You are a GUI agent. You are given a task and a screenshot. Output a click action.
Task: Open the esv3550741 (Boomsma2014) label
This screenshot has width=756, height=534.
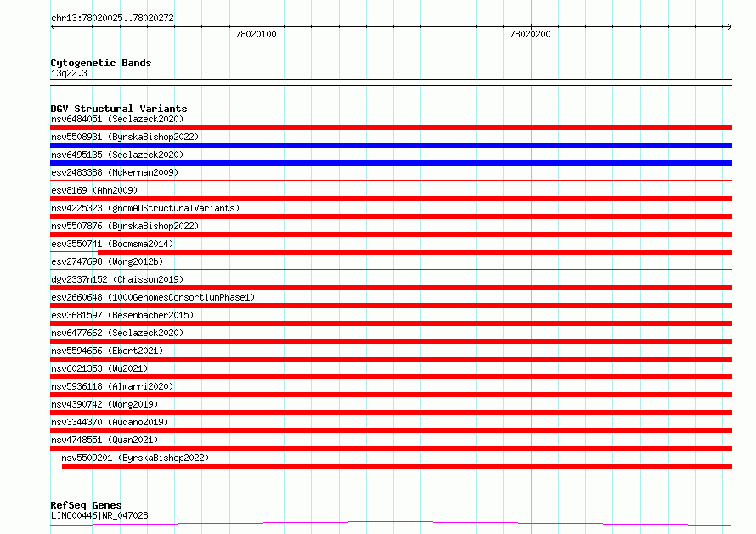[112, 244]
